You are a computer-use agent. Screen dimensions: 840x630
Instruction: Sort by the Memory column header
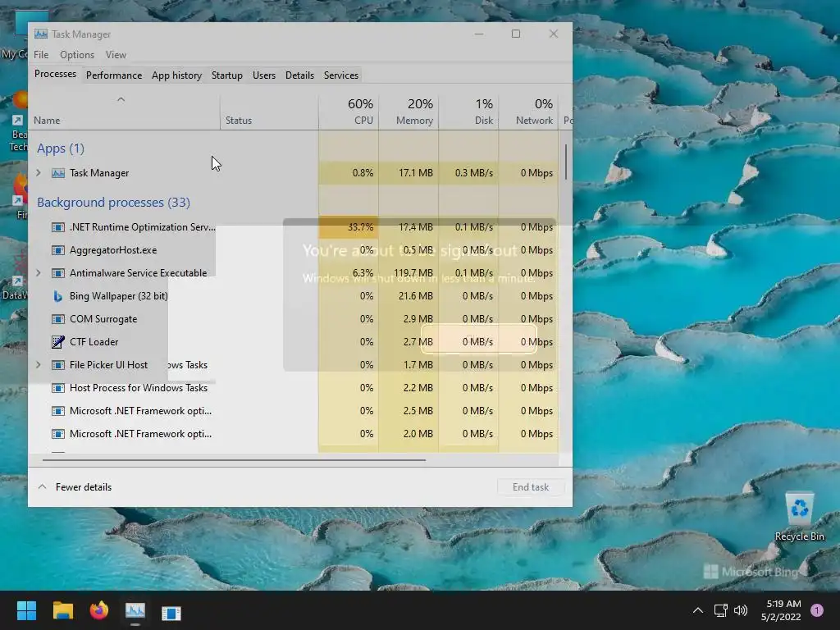[x=409, y=112]
